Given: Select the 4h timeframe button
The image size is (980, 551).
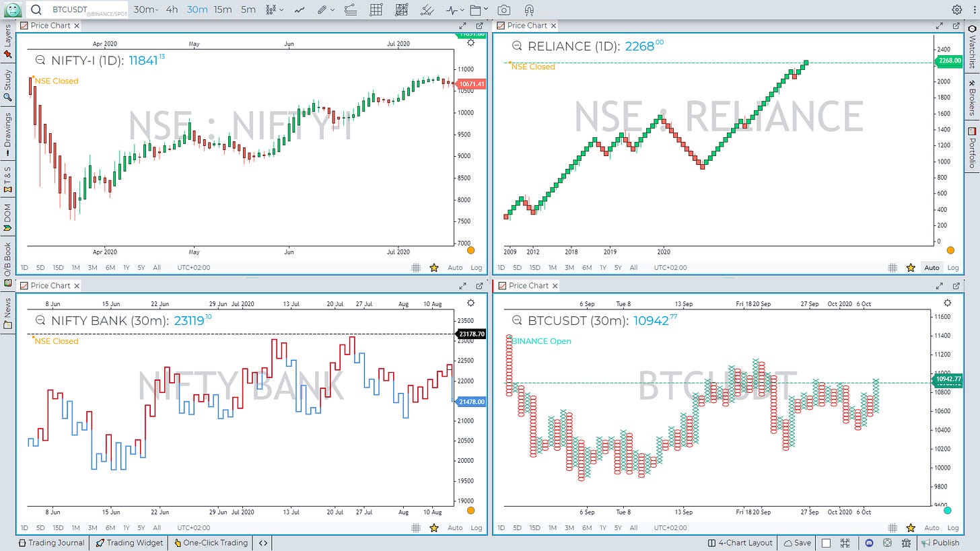Looking at the screenshot, I should (172, 9).
